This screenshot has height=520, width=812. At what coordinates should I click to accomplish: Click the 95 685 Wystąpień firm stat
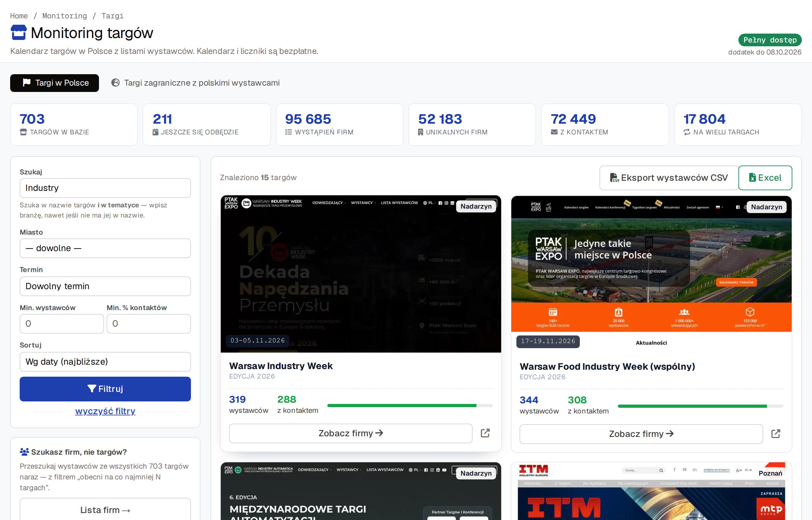click(339, 125)
